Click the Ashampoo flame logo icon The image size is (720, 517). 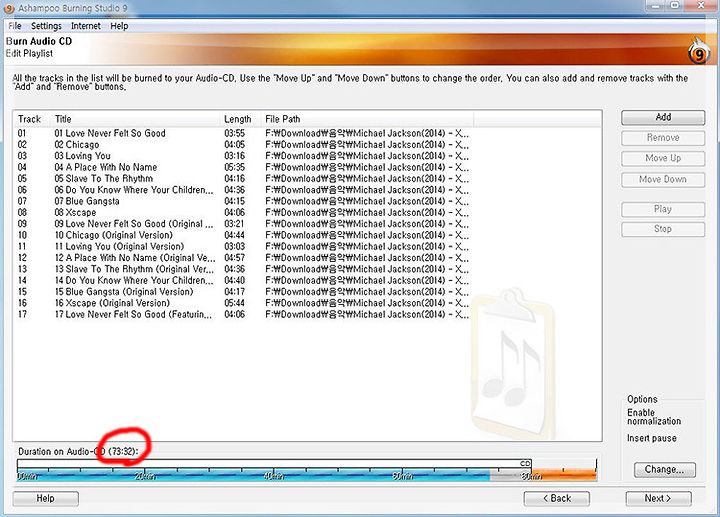pyautogui.click(x=698, y=51)
